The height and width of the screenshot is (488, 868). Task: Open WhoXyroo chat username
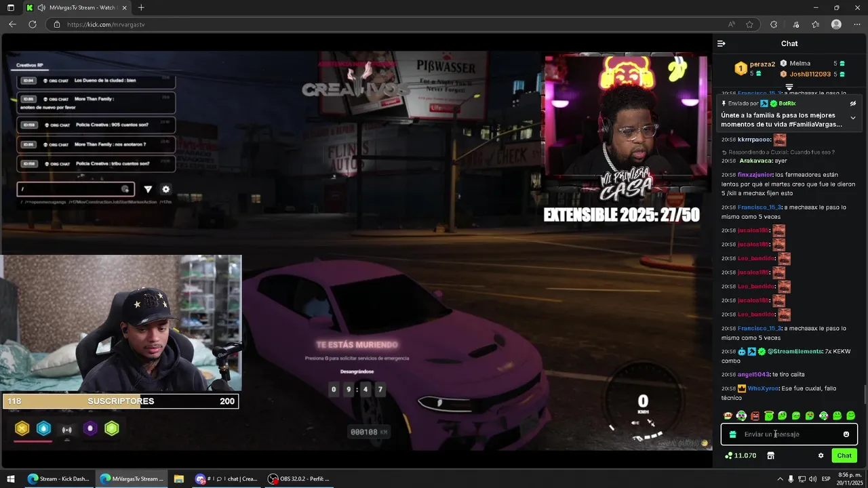[x=763, y=388]
